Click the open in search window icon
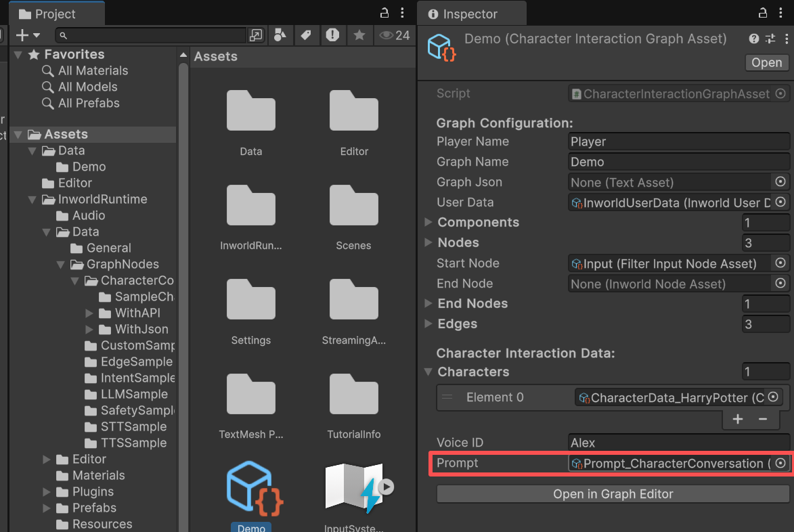Image resolution: width=794 pixels, height=532 pixels. coord(257,35)
